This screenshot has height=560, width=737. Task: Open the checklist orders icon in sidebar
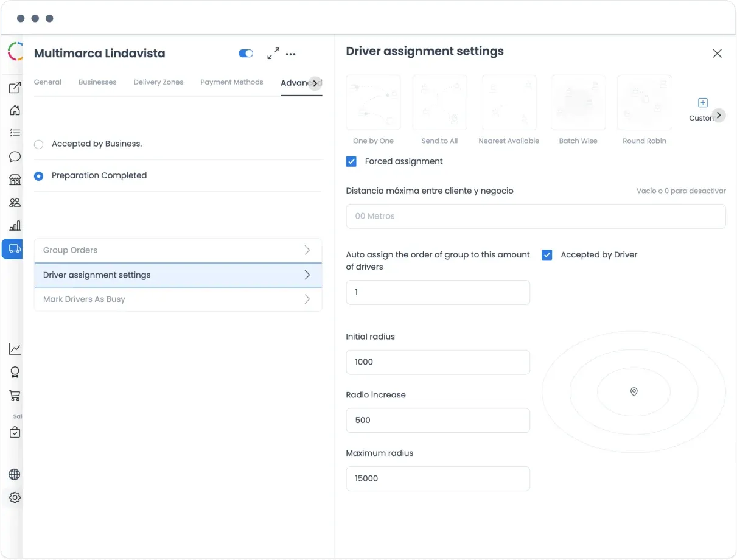coord(15,133)
